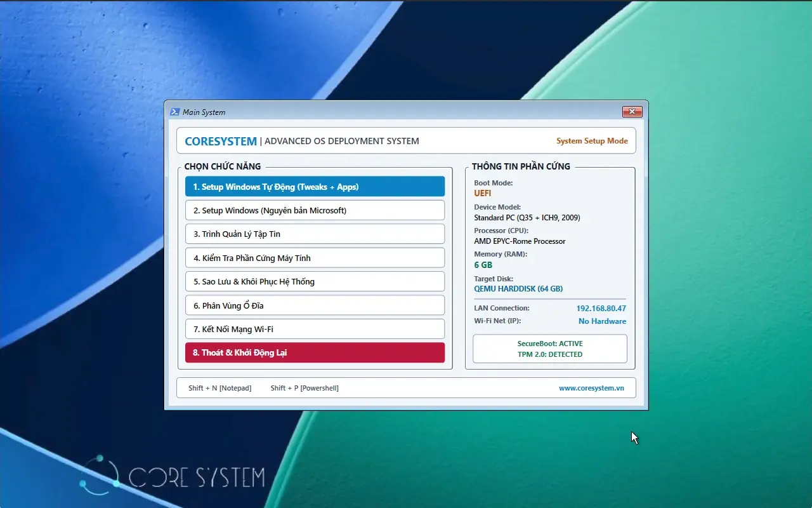Select Kết Nối Mạng Wi-Fi option
812x508 pixels.
click(x=315, y=329)
